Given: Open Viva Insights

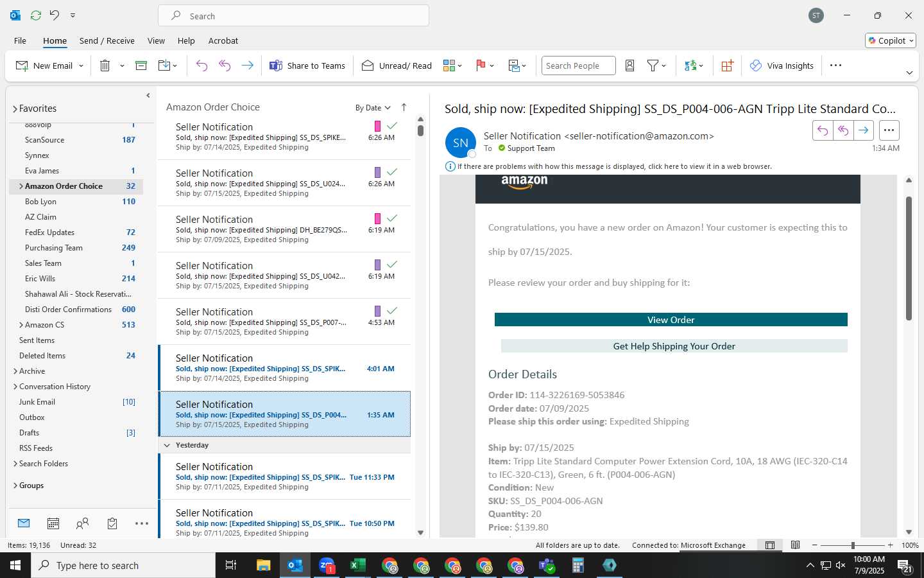Looking at the screenshot, I should coord(782,66).
